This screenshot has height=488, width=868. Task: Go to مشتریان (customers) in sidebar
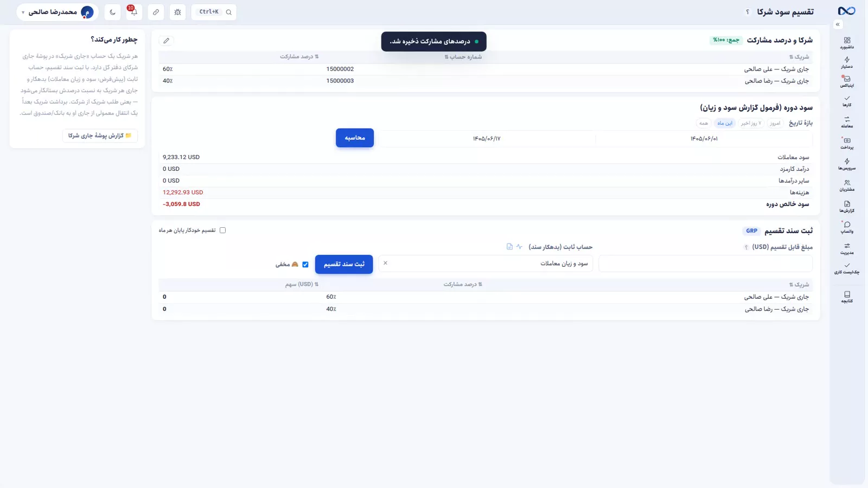coord(847,185)
